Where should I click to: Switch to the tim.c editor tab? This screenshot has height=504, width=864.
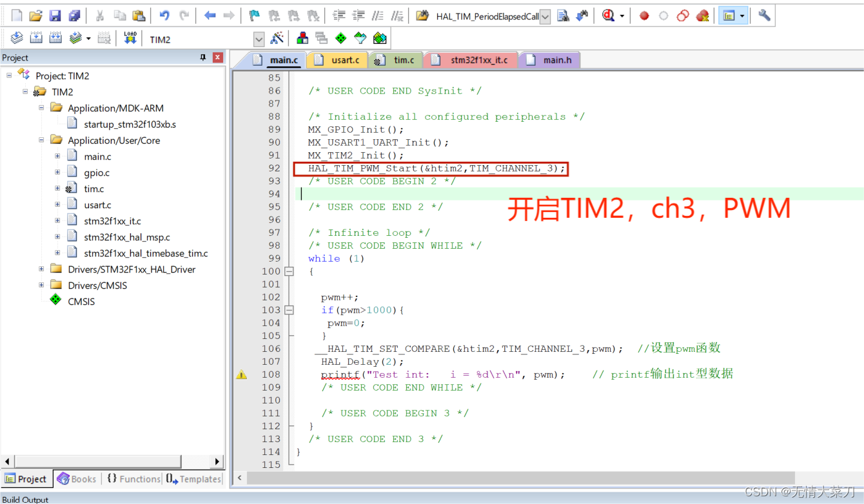tap(396, 60)
